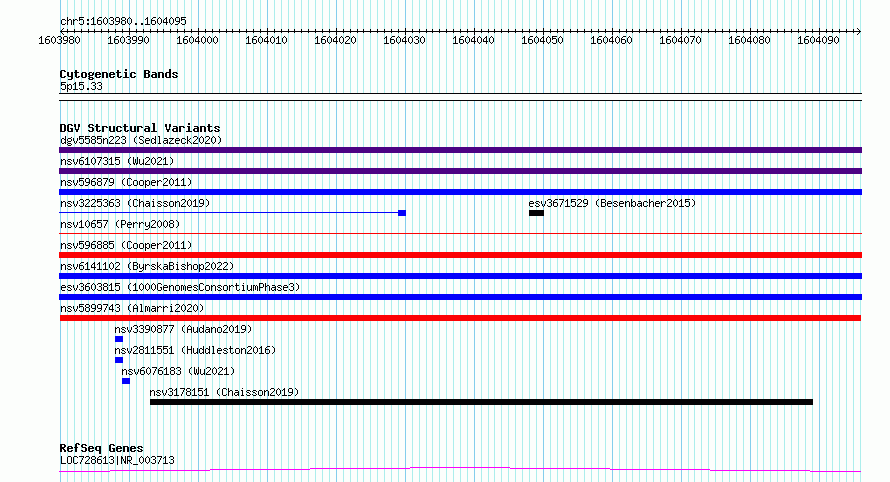Select ruler position 1604000
The height and width of the screenshot is (482, 890).
click(197, 40)
